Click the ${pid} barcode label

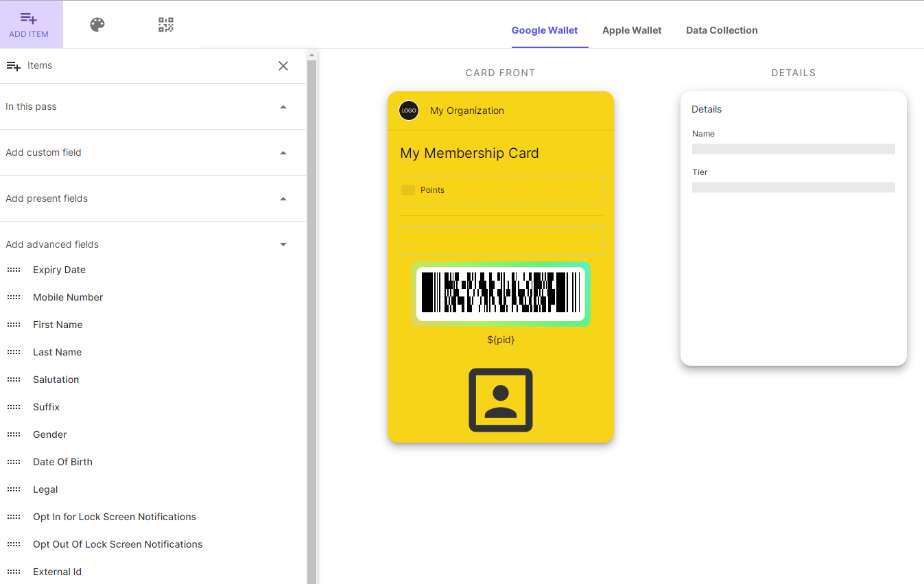click(501, 340)
